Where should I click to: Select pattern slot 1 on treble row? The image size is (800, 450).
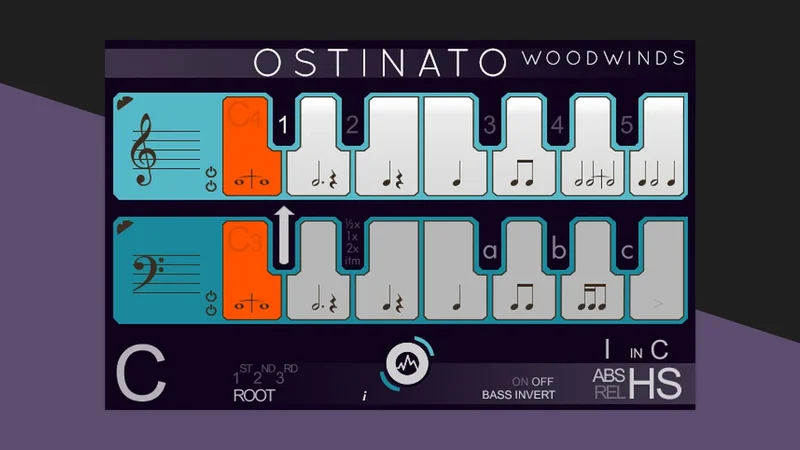click(x=284, y=125)
